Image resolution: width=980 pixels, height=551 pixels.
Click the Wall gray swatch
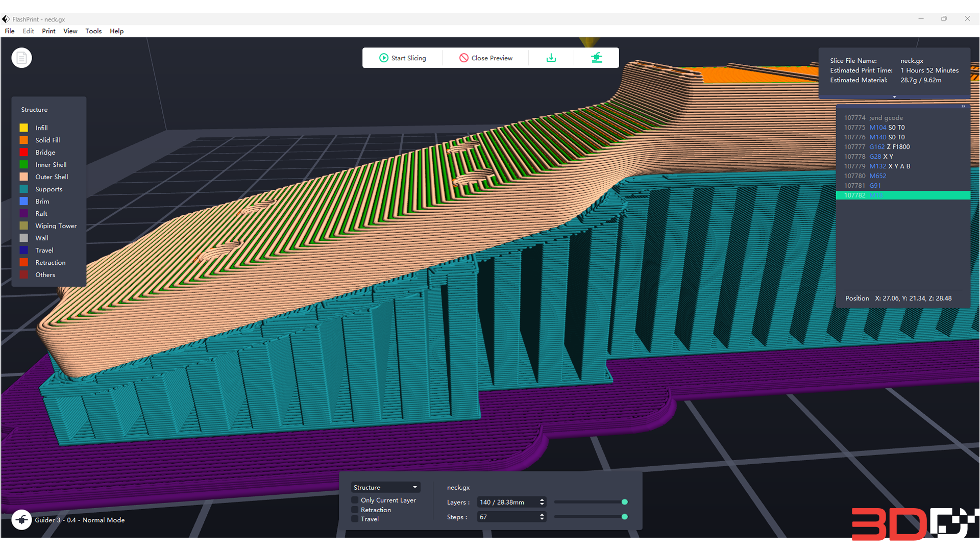(24, 238)
